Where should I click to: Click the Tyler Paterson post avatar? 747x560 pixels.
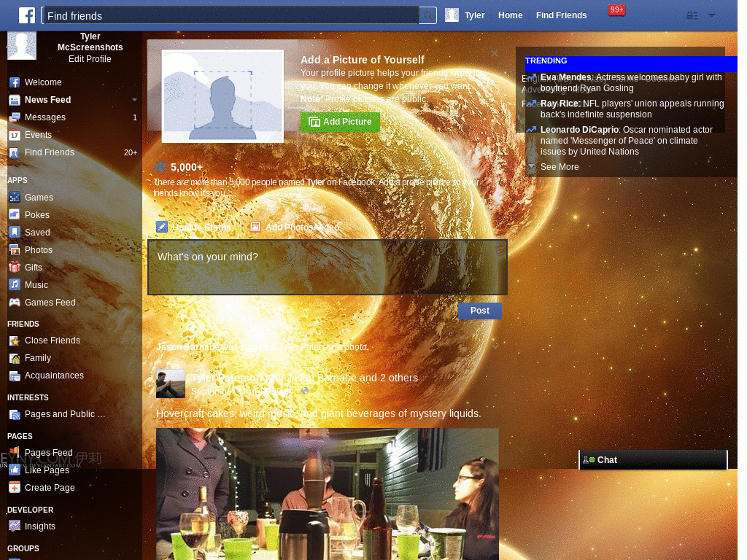(x=171, y=384)
